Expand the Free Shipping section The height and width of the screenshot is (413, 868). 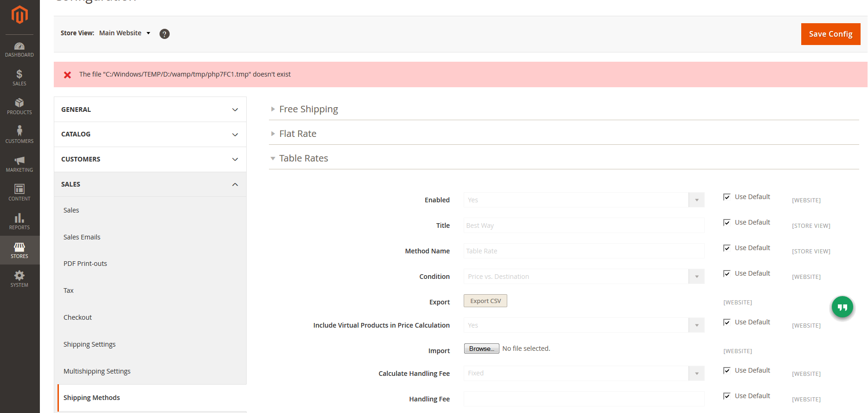[x=308, y=109]
